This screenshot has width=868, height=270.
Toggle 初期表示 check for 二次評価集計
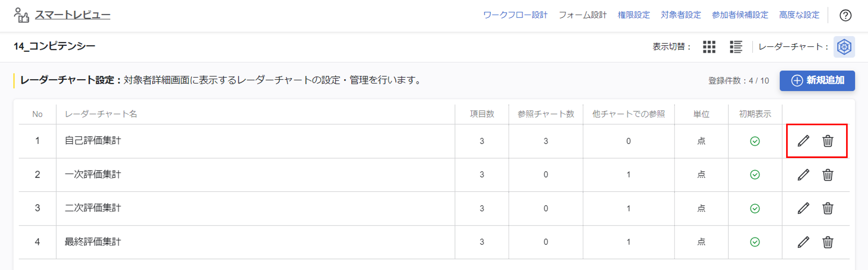[x=755, y=209]
